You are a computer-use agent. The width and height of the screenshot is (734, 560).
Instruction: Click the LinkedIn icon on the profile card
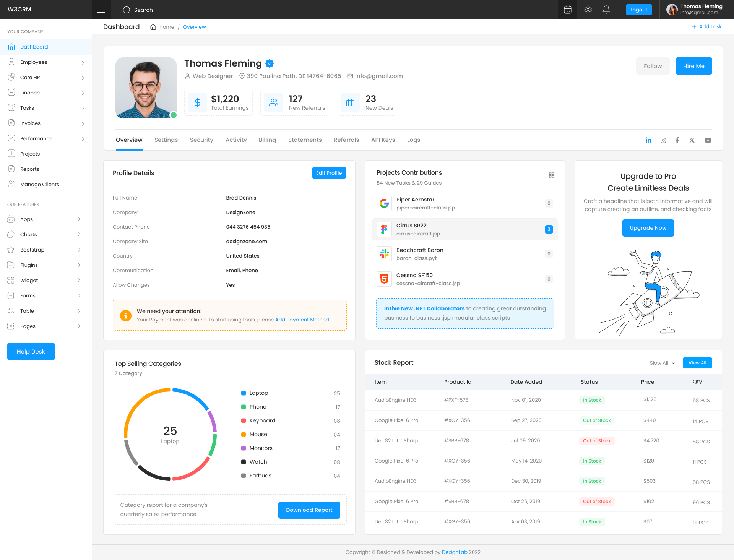[x=648, y=140]
